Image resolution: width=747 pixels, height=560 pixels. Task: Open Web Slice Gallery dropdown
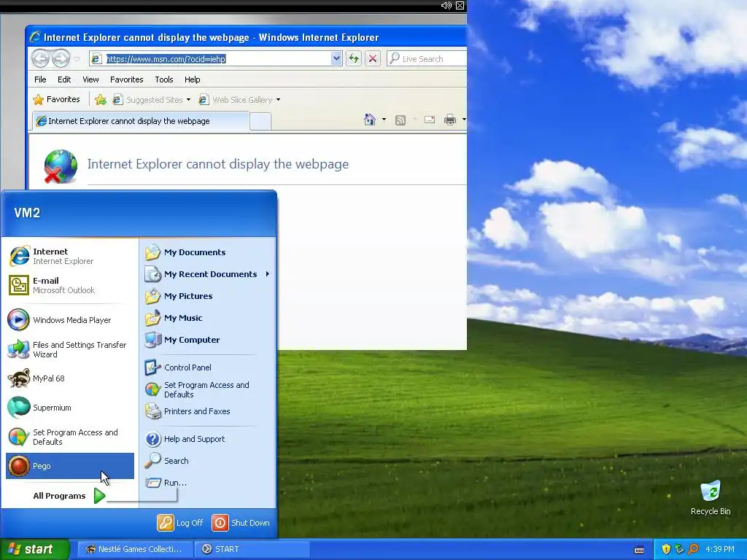pyautogui.click(x=239, y=99)
